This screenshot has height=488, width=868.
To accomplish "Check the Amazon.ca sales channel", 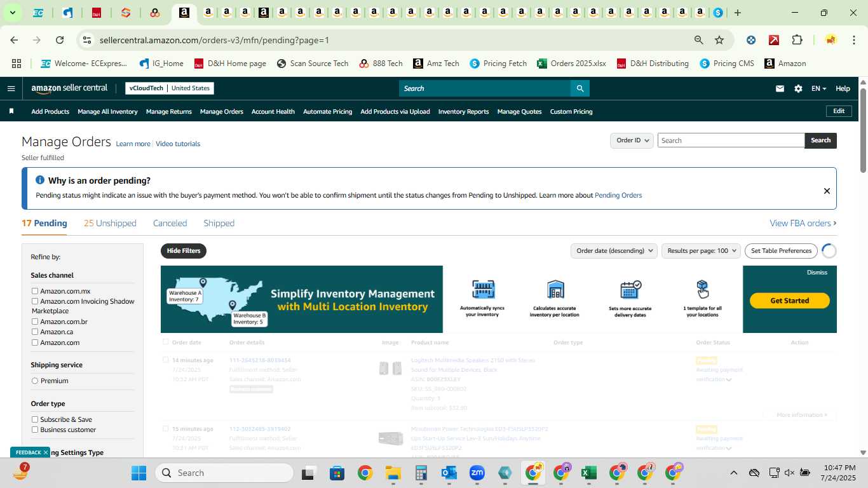I will 35,332.
